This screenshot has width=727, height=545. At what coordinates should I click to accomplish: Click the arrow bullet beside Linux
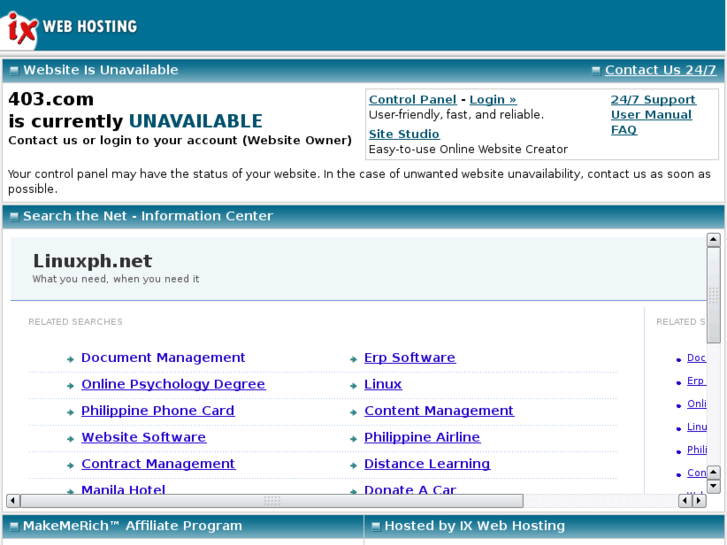(x=353, y=385)
